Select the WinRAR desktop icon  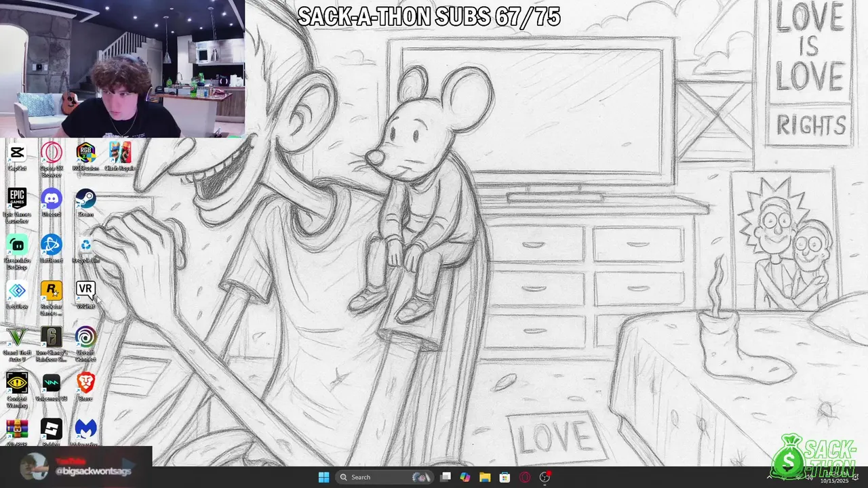pyautogui.click(x=17, y=432)
